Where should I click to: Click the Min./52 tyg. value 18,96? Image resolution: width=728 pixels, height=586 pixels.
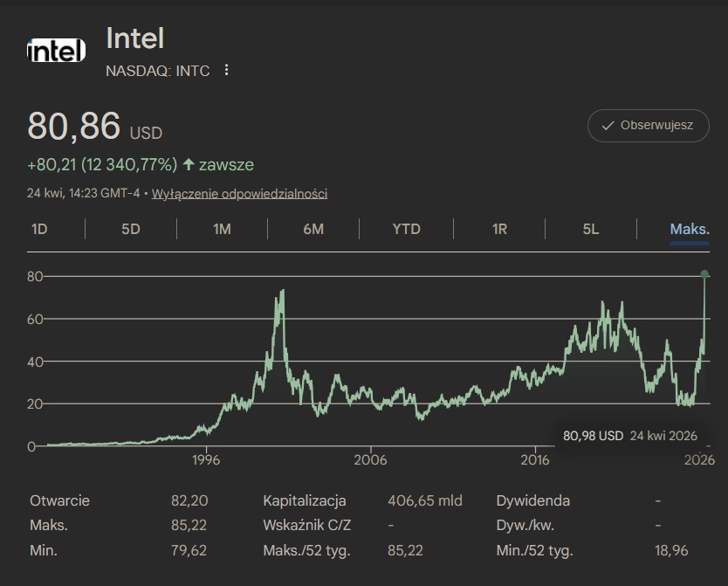(x=671, y=551)
